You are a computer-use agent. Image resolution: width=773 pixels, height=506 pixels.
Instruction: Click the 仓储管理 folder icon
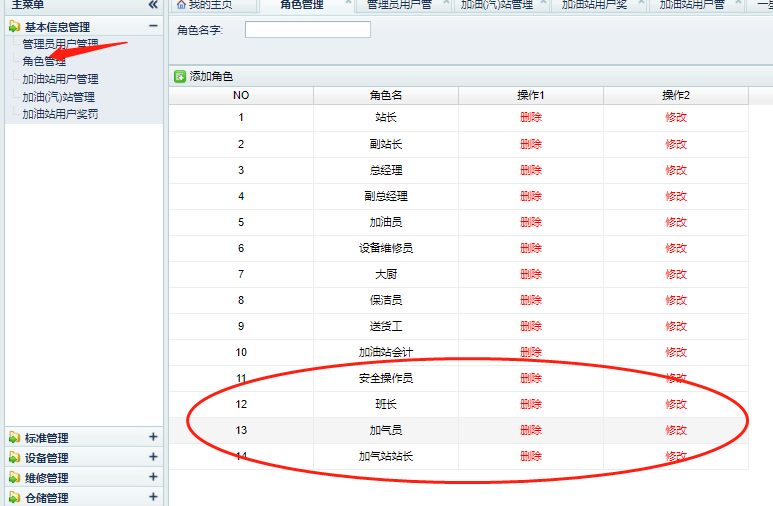(x=14, y=497)
